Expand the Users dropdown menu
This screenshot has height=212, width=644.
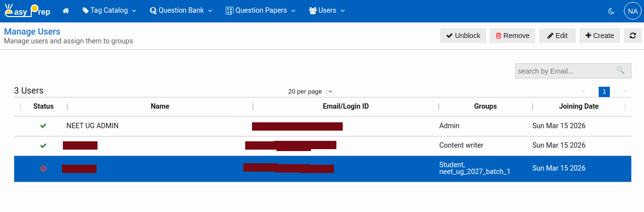327,11
